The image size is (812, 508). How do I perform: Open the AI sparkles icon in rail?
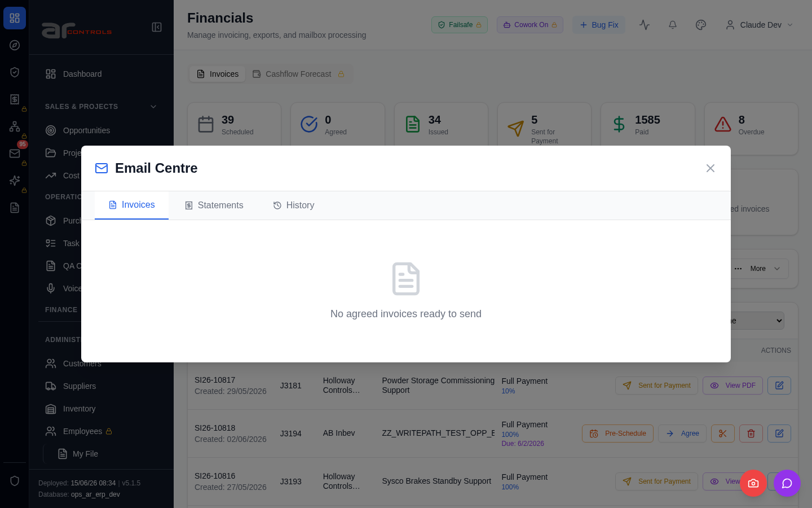tap(15, 181)
